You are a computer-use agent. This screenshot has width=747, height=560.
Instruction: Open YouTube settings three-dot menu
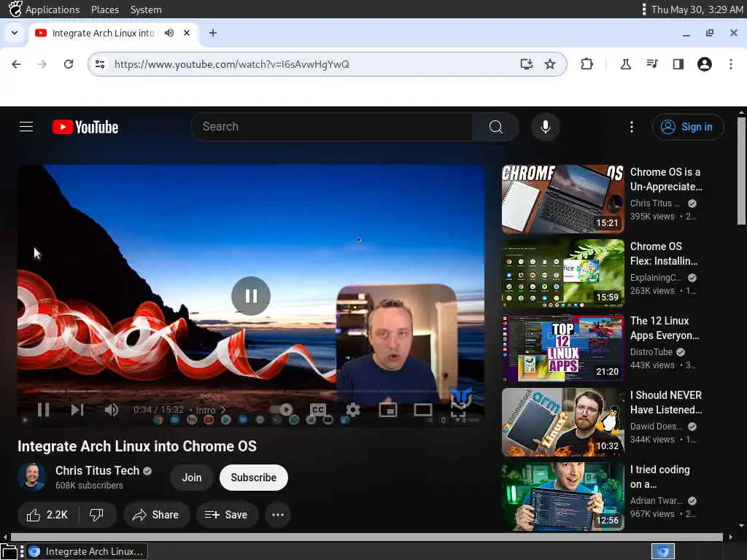[x=632, y=127]
